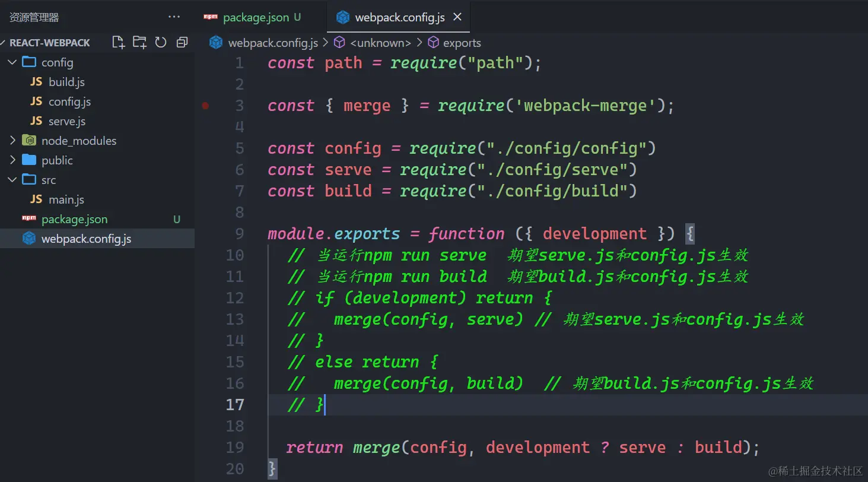The image size is (868, 482).
Task: Click the development parameter on line 9
Action: 594,234
